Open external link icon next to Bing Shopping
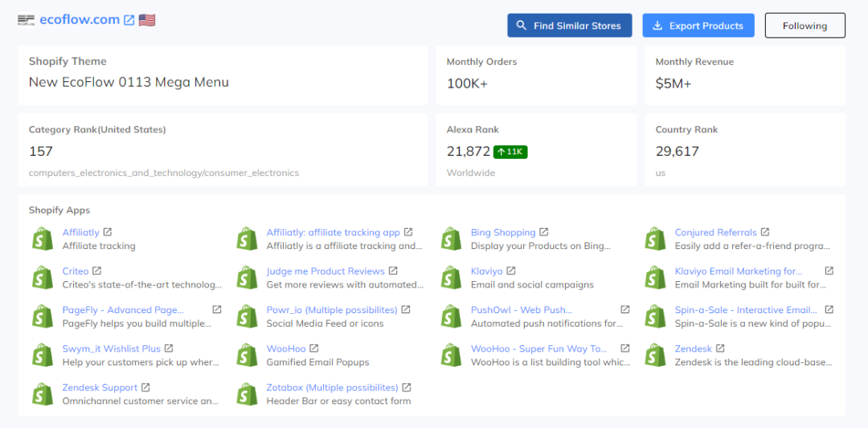 [x=544, y=233]
